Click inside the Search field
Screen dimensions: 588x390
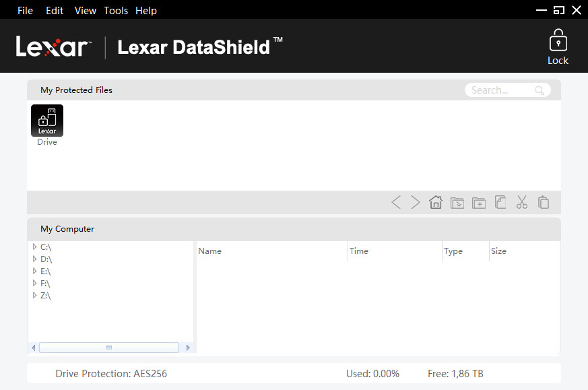coord(502,90)
